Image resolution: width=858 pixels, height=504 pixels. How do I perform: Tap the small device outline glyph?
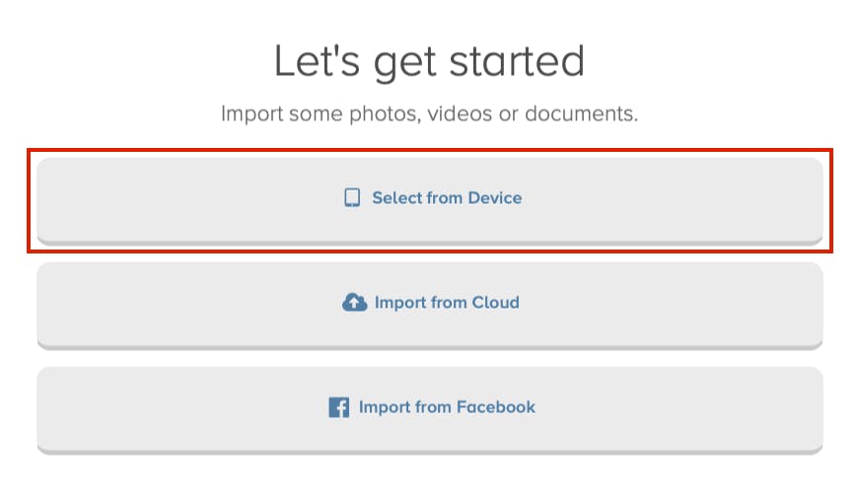point(352,197)
